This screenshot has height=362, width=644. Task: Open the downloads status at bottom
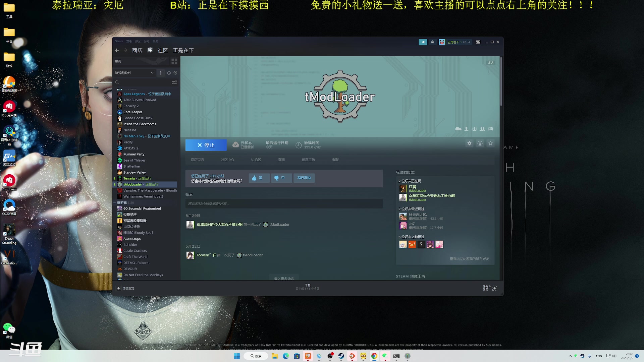coord(307,287)
